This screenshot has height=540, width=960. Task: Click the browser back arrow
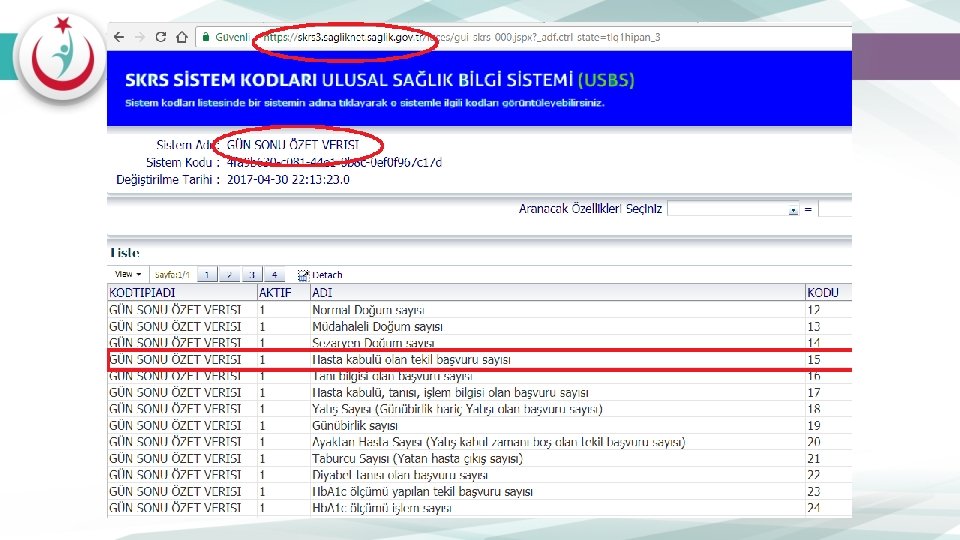click(x=119, y=37)
